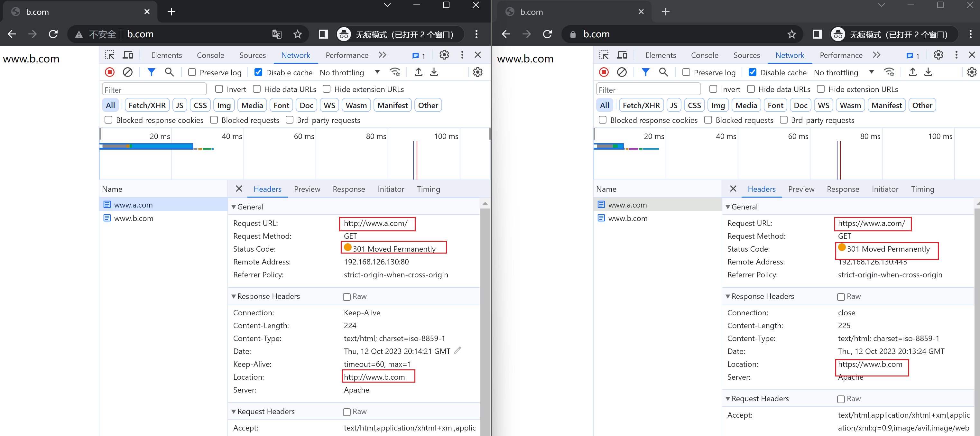Switch to Timing tab in left request details
This screenshot has height=436, width=980.
tap(428, 189)
